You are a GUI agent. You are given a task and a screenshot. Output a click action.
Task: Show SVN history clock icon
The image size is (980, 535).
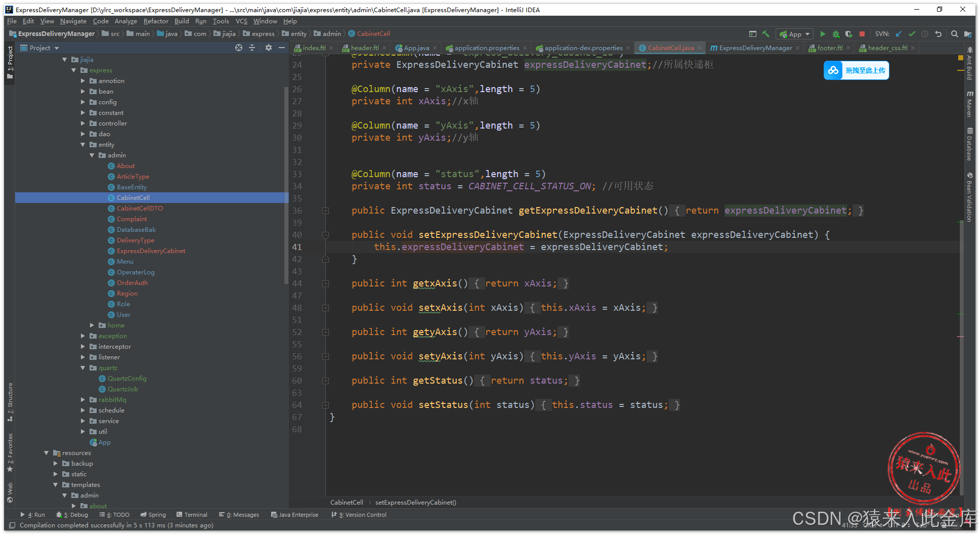click(x=925, y=34)
